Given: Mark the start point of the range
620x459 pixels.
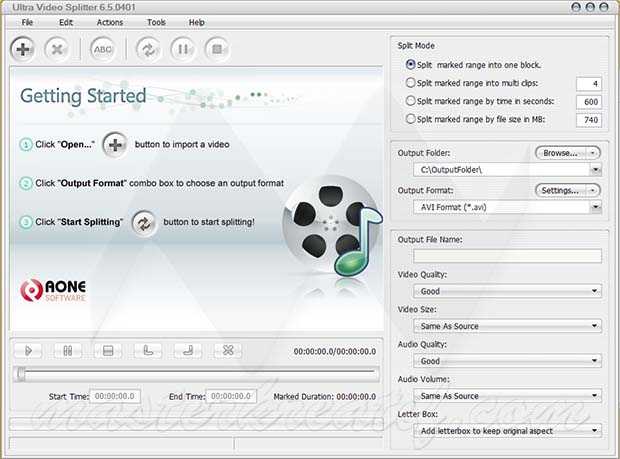Looking at the screenshot, I should pyautogui.click(x=148, y=351).
